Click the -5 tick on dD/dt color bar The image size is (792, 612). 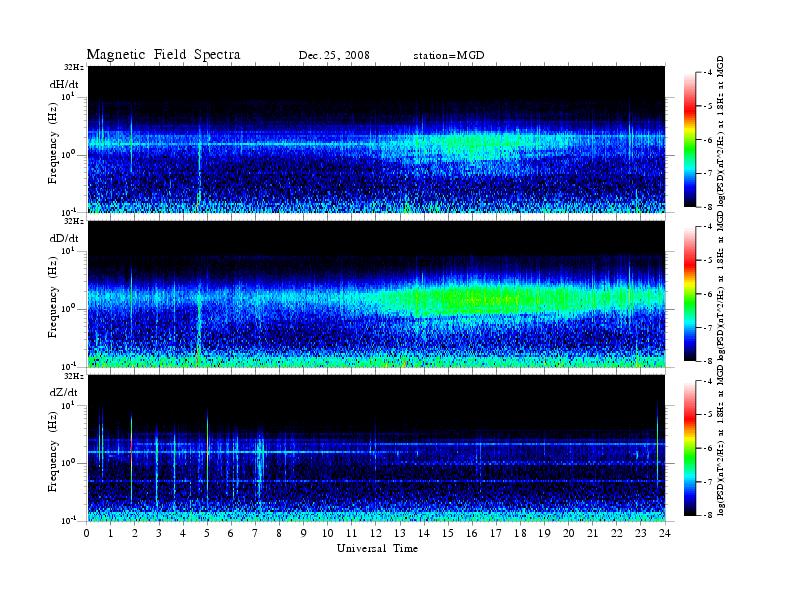pos(709,260)
